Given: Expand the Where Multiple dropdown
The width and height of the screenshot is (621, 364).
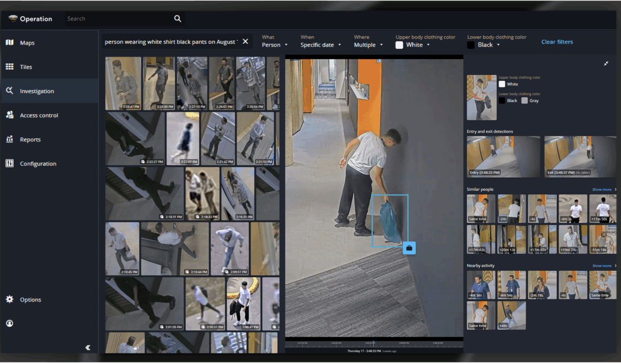Looking at the screenshot, I should pyautogui.click(x=369, y=45).
